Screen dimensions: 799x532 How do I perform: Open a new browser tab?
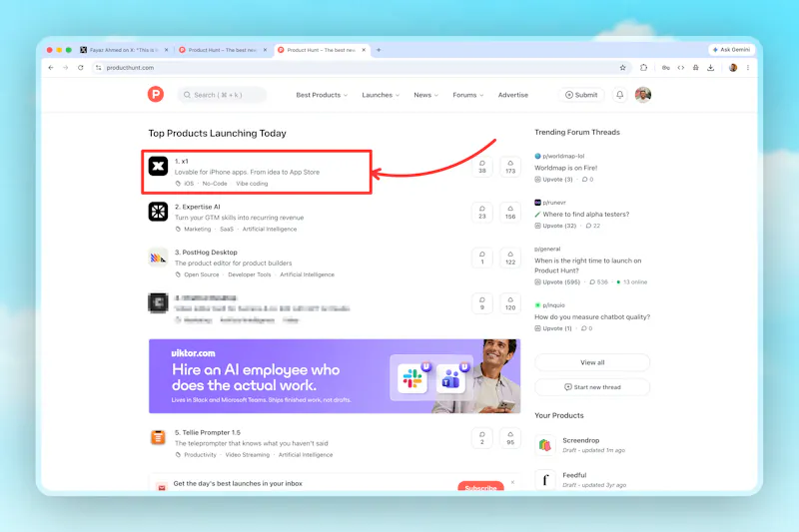(379, 50)
